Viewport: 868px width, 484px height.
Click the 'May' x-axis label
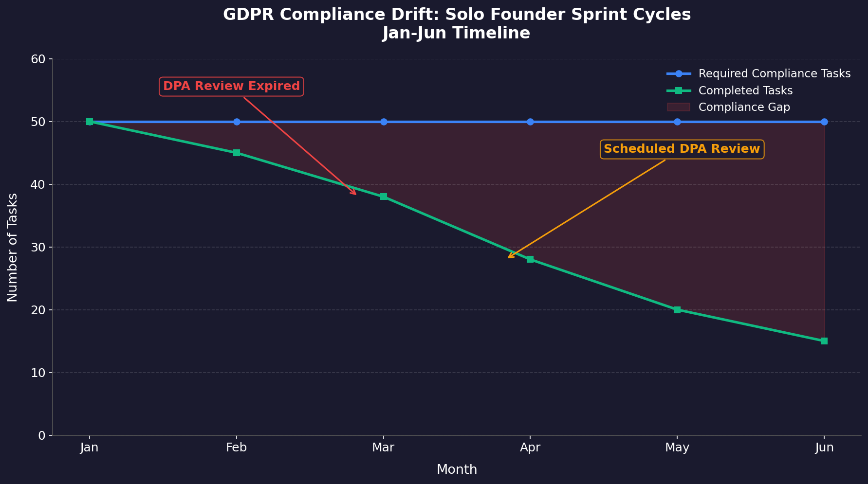coord(677,448)
